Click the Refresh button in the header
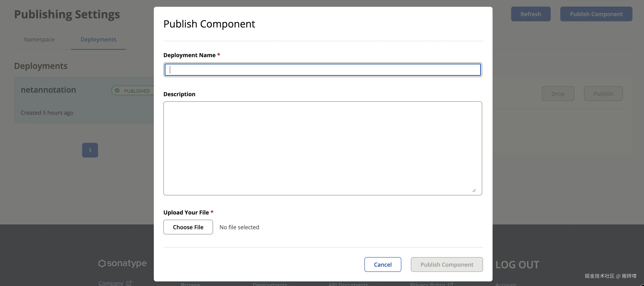Screen dimensions: 644x286 pyautogui.click(x=530, y=14)
